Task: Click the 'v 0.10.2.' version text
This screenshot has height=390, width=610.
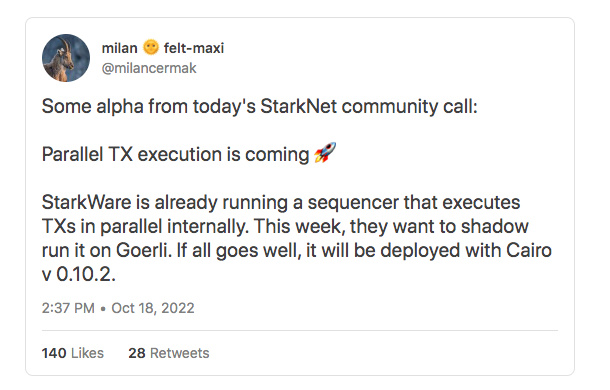Action: (79, 274)
